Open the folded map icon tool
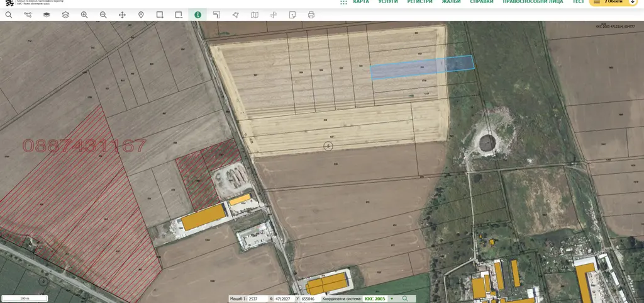This screenshot has height=303, width=644. coord(254,14)
